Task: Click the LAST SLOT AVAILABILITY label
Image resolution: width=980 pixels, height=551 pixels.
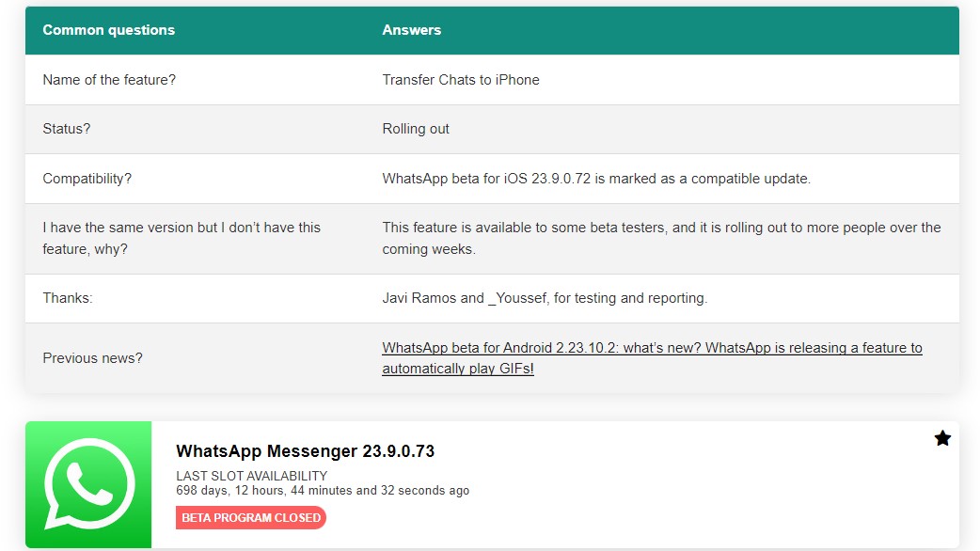Action: [251, 476]
